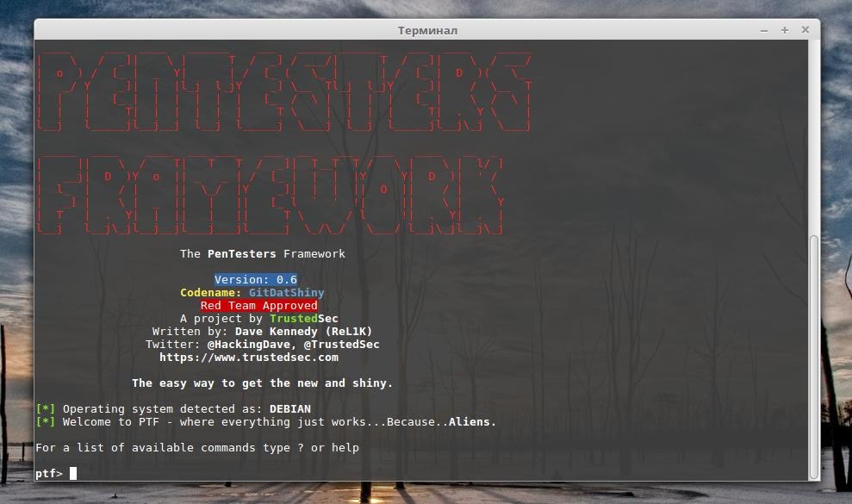Image resolution: width=852 pixels, height=504 pixels.
Task: Click at the ptf> prompt cursor
Action: point(73,474)
